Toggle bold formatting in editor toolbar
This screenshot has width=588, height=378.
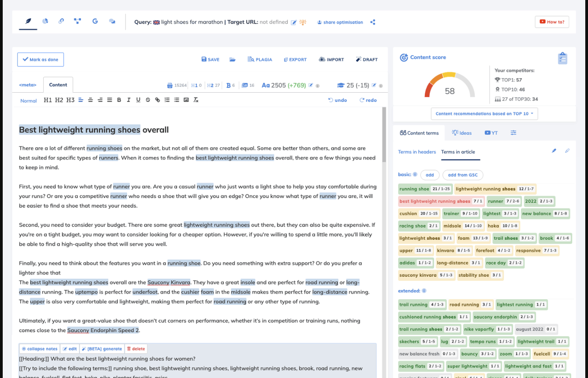point(119,100)
